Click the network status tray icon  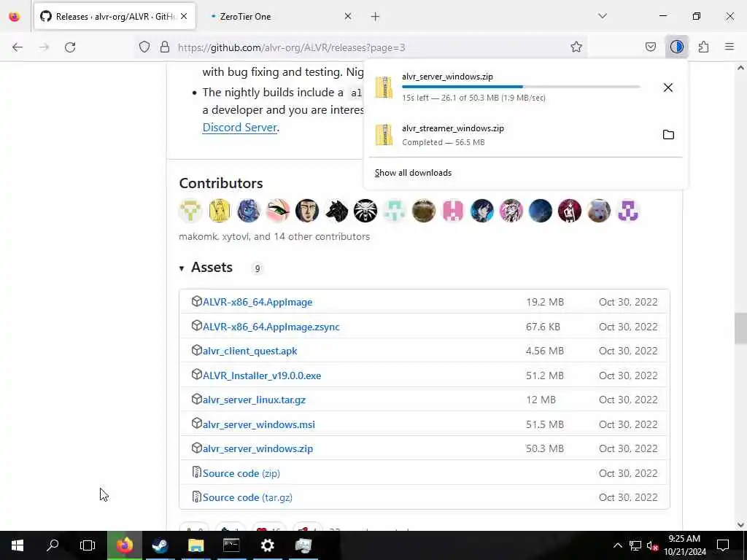click(x=635, y=545)
